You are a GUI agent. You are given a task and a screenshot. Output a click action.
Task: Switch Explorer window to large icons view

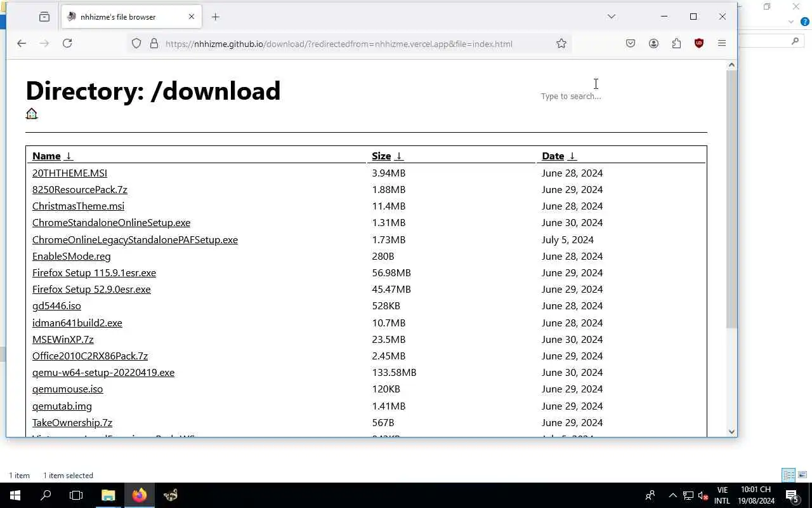point(802,475)
